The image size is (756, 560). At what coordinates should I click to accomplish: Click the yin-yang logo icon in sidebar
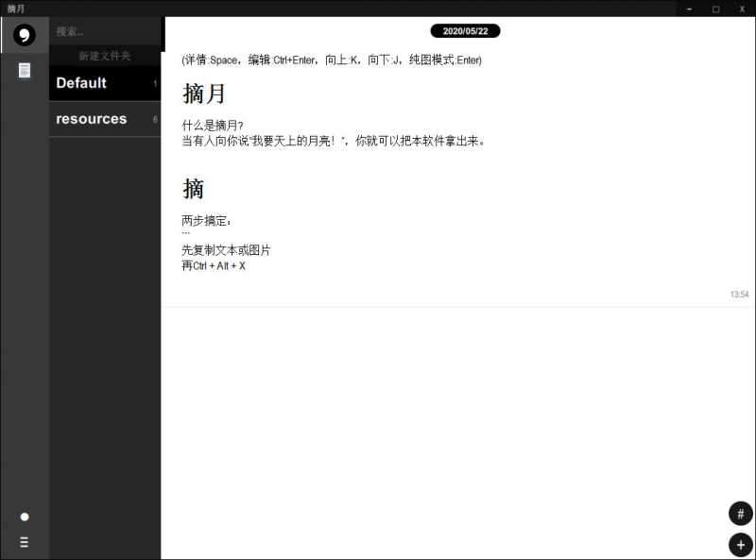click(x=23, y=35)
